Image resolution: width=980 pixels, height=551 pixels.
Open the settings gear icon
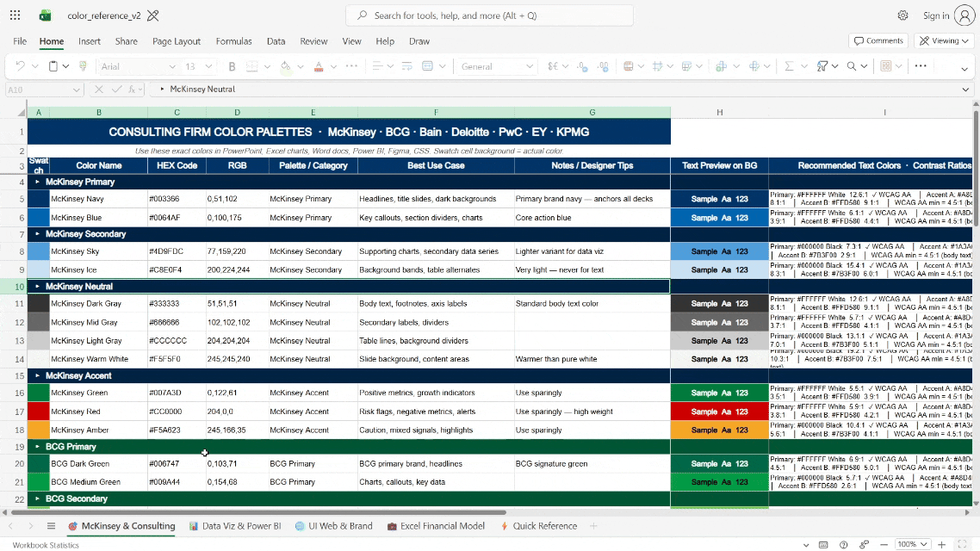tap(902, 15)
